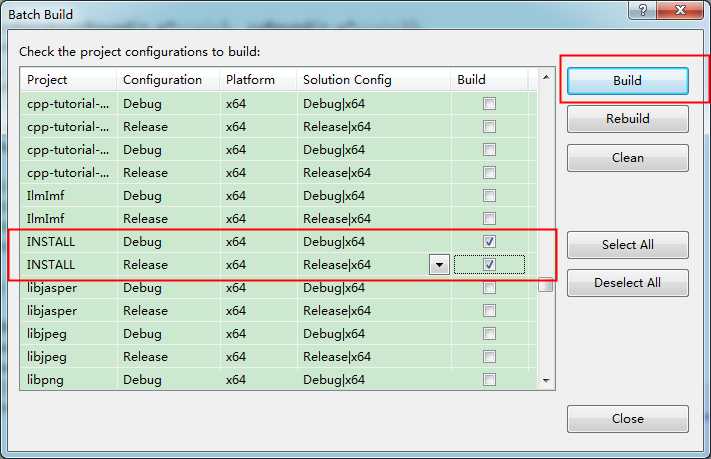Uncheck the INSTALL Release build checkbox
The height and width of the screenshot is (459, 711).
489,265
